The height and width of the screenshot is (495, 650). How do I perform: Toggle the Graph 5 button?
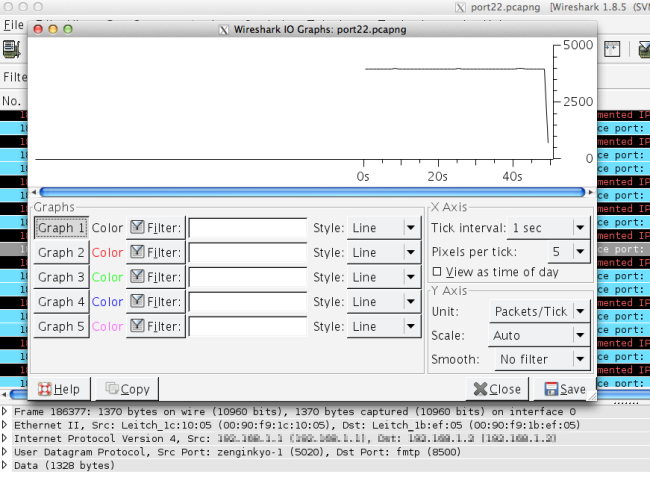pyautogui.click(x=61, y=326)
